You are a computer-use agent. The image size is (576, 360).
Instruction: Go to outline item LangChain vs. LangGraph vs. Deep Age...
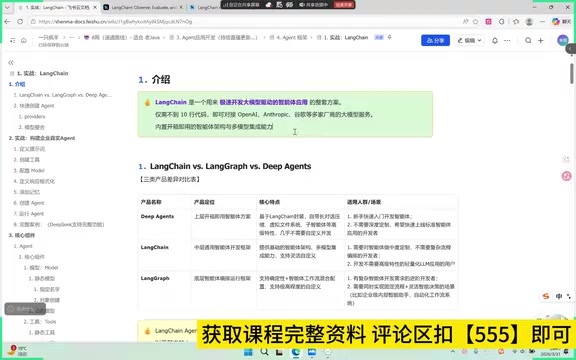click(x=62, y=95)
